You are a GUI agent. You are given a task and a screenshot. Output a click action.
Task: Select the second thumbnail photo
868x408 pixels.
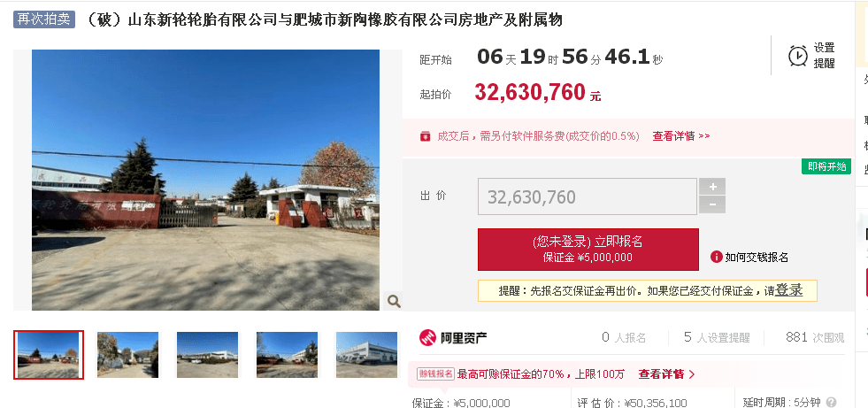128,354
